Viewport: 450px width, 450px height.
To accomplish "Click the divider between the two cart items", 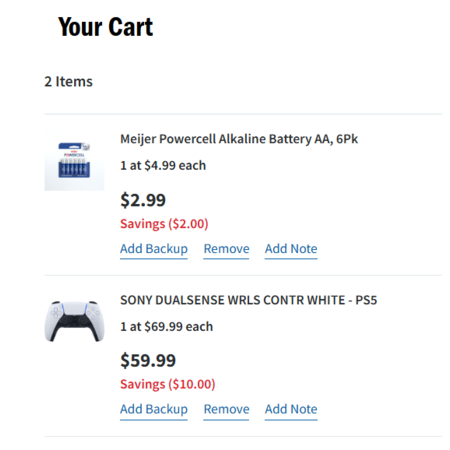I will 243,275.
